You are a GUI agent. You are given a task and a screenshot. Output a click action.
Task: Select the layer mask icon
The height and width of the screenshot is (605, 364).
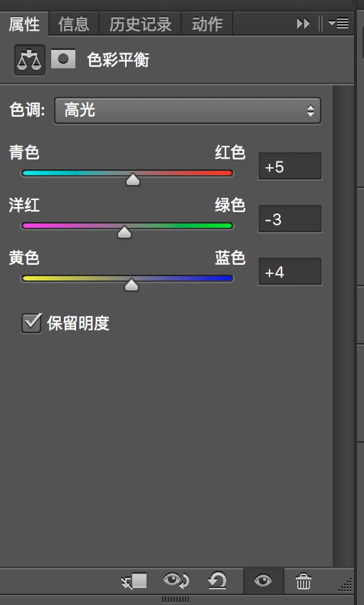tap(63, 59)
